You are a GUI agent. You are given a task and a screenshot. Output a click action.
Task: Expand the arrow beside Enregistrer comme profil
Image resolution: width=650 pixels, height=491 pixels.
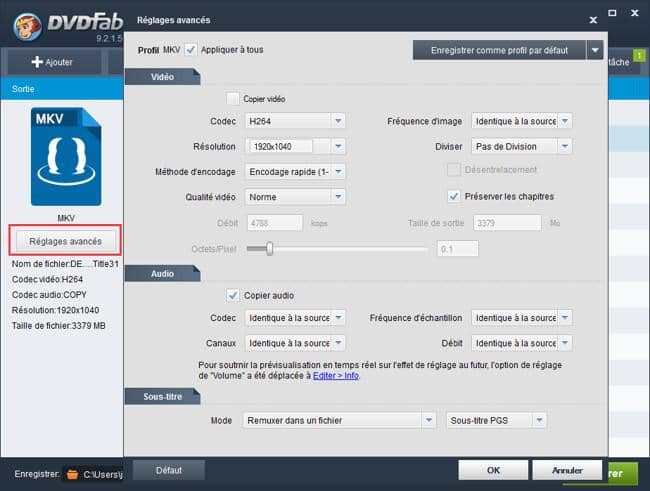[x=595, y=50]
